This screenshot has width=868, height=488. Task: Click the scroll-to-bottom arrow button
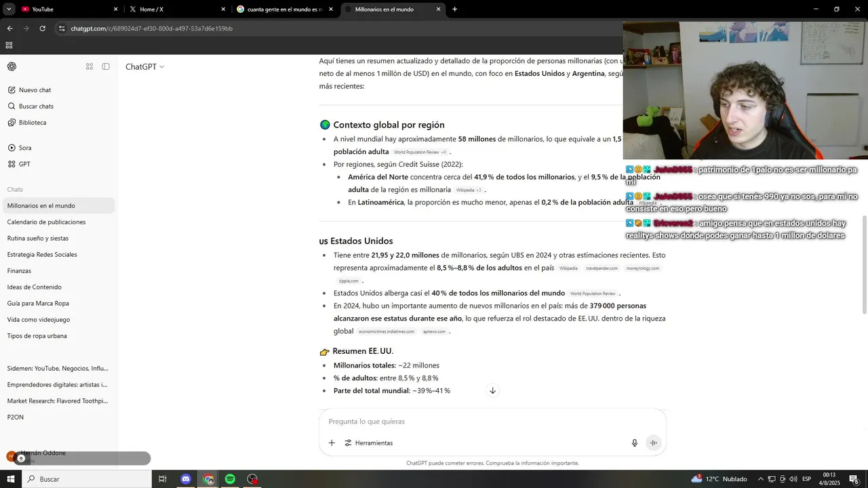pos(492,390)
